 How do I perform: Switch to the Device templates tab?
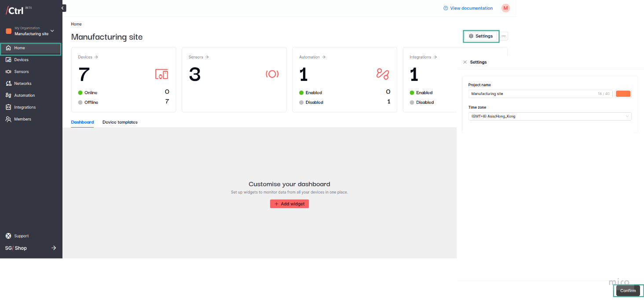[x=120, y=122]
